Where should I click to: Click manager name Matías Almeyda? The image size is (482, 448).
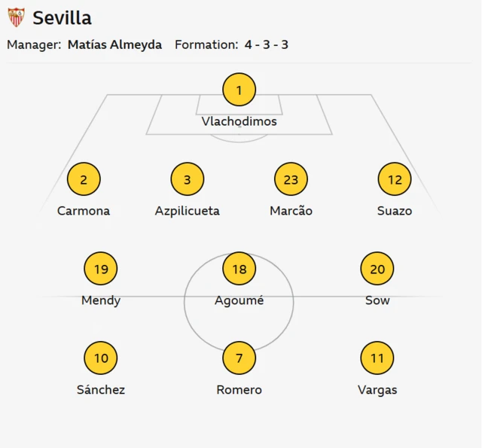pos(114,45)
